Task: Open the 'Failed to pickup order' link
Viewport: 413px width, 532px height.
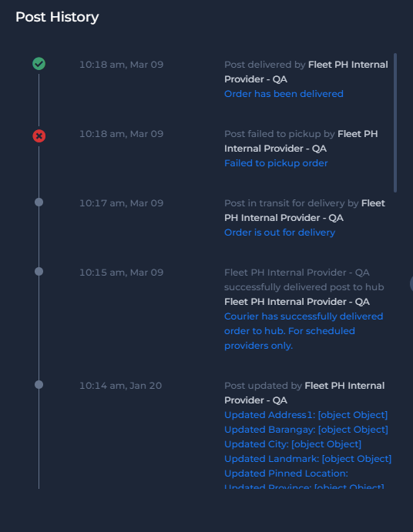Action: pyautogui.click(x=276, y=163)
